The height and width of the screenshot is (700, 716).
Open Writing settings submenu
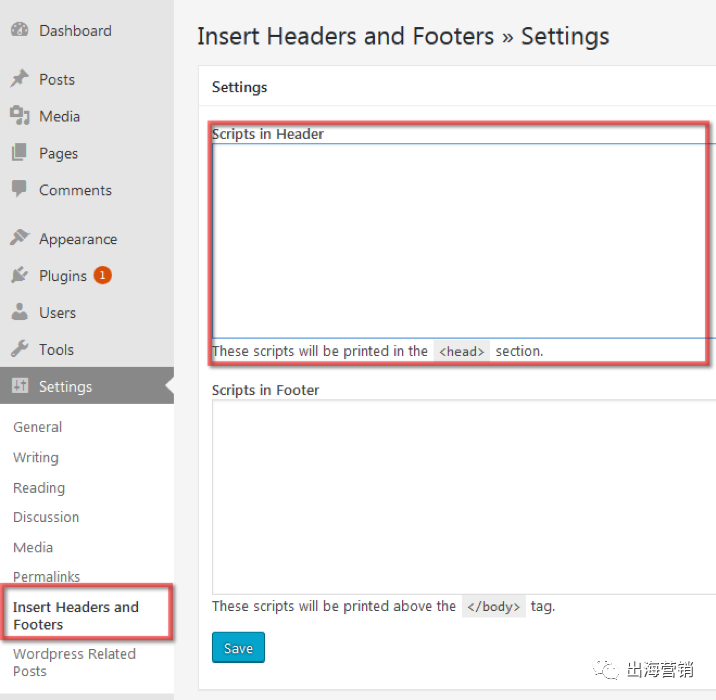coord(36,457)
